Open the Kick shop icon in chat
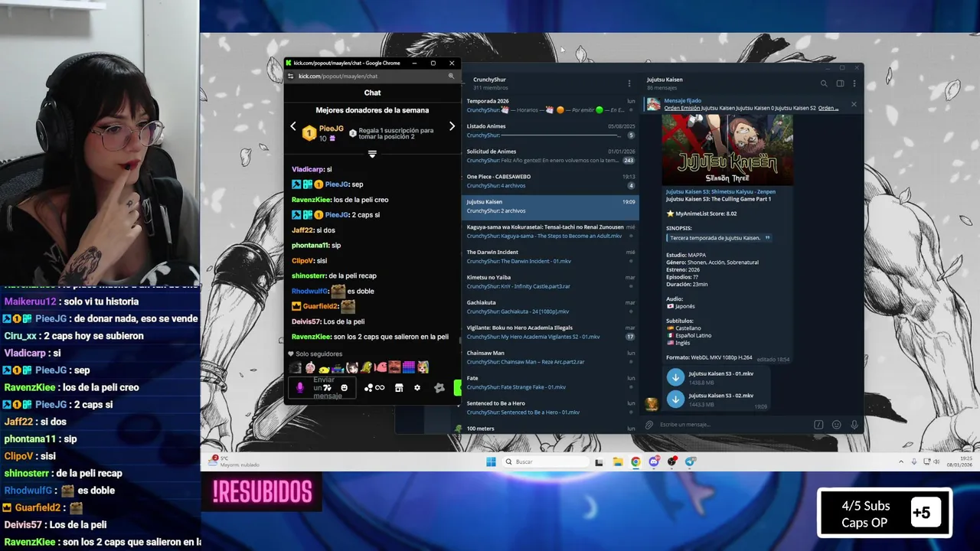980x551 pixels. (x=399, y=388)
